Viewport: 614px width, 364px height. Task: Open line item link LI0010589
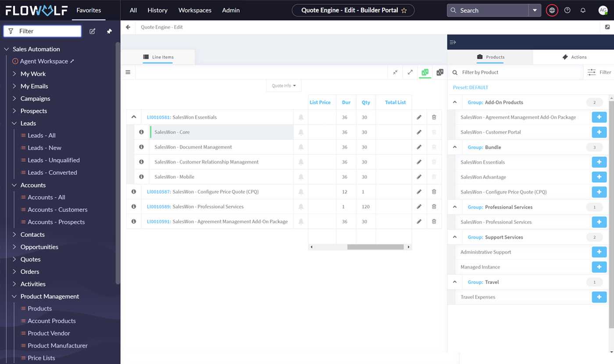click(158, 207)
